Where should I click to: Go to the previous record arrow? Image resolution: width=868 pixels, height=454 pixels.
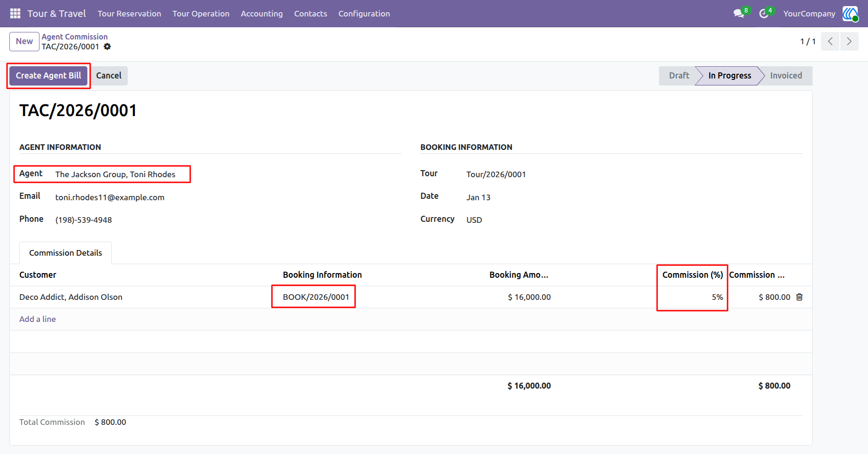point(830,41)
